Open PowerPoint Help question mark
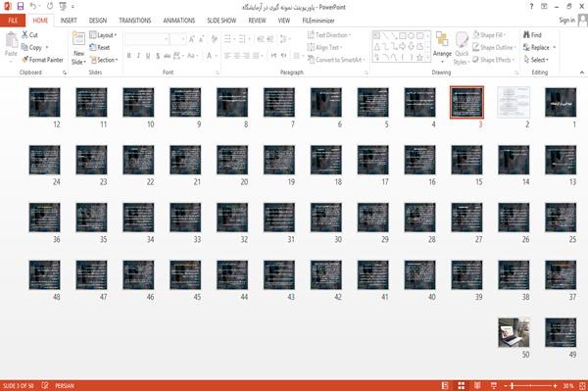The image size is (588, 391). 531,7
